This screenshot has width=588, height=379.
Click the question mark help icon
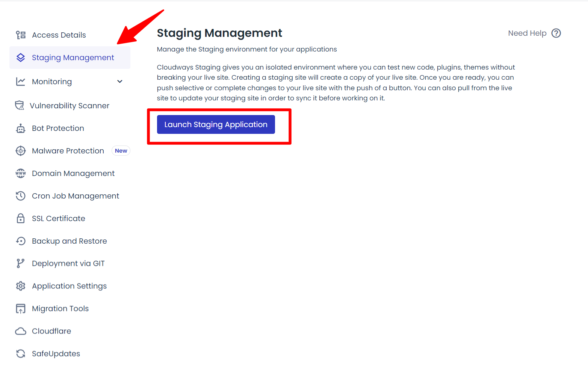coord(556,33)
